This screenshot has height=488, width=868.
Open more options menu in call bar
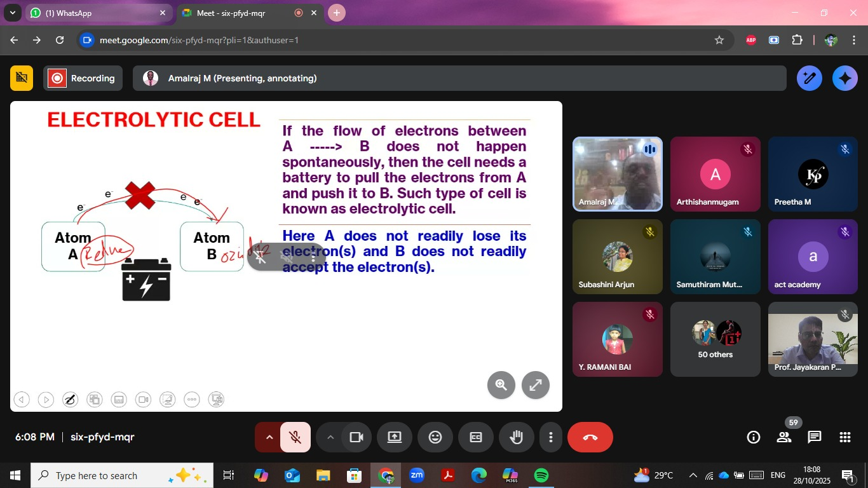point(550,437)
